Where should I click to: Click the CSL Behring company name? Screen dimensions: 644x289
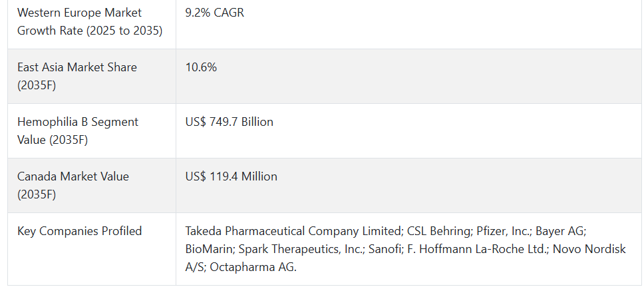coord(438,231)
